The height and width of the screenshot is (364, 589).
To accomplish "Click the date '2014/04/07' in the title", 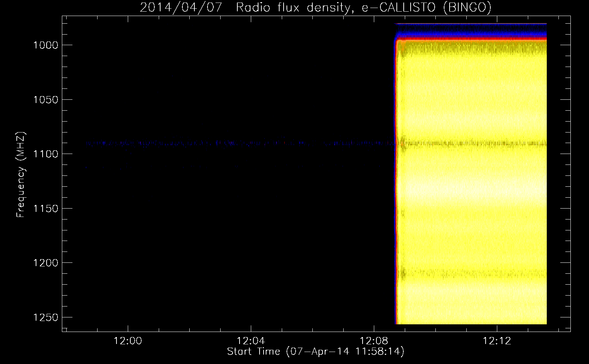I will [x=181, y=8].
